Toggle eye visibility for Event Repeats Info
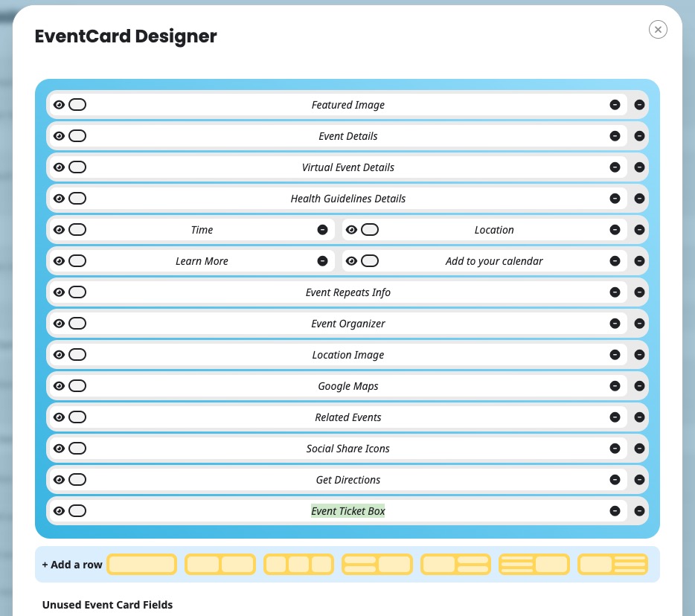The height and width of the screenshot is (616, 695). coord(59,292)
